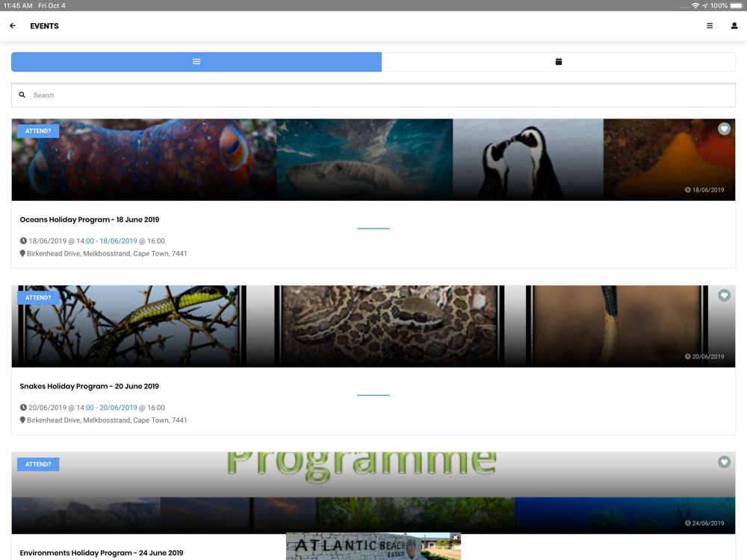Open title Snakes Holiday Program - 20 June 2019
747x560 pixels.
90,386
